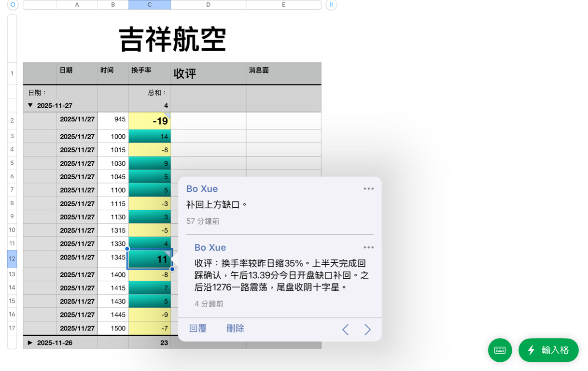The width and height of the screenshot is (588, 371).
Task: Click the 日期 header cell
Action: pyautogui.click(x=77, y=73)
